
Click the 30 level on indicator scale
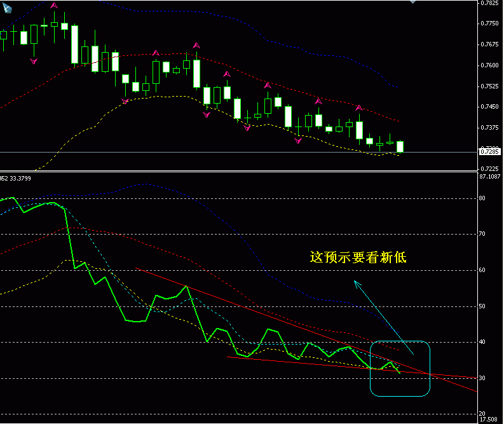click(x=482, y=378)
